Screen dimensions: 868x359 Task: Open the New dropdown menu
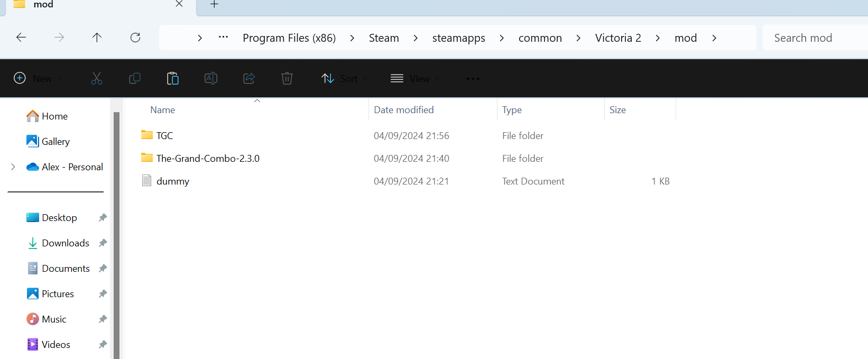[x=38, y=79]
